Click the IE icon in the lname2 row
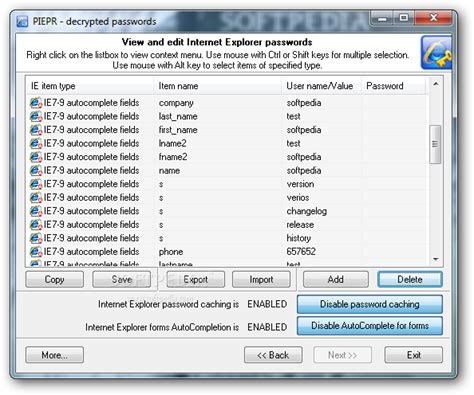This screenshot has height=395, width=474. coord(36,144)
